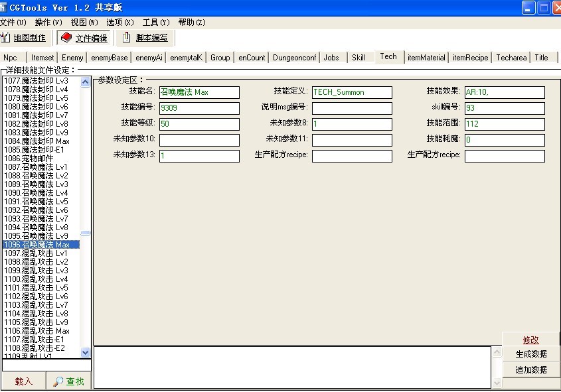
Task: Click the 生成数据 generate data button
Action: pyautogui.click(x=531, y=354)
